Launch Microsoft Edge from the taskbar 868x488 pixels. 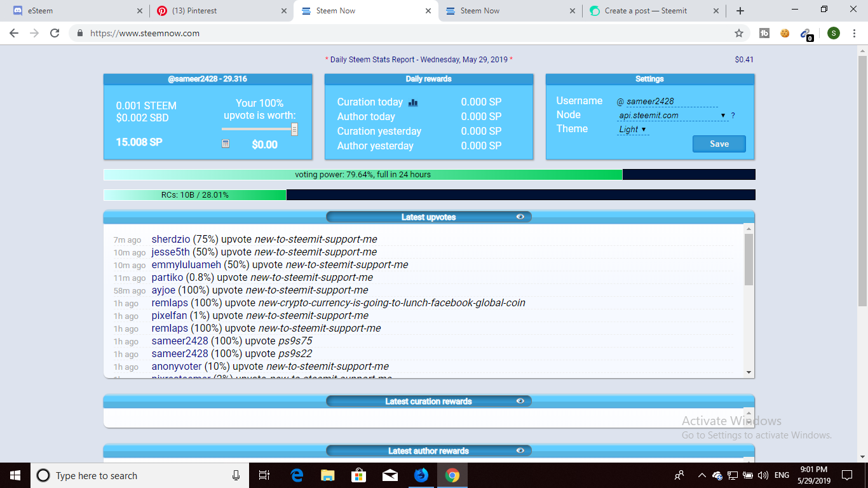(297, 475)
